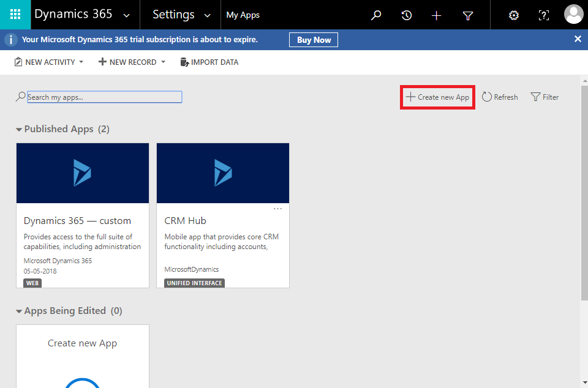This screenshot has width=588, height=388.
Task: Open the CRM Hub more options ellipsis
Action: click(277, 209)
